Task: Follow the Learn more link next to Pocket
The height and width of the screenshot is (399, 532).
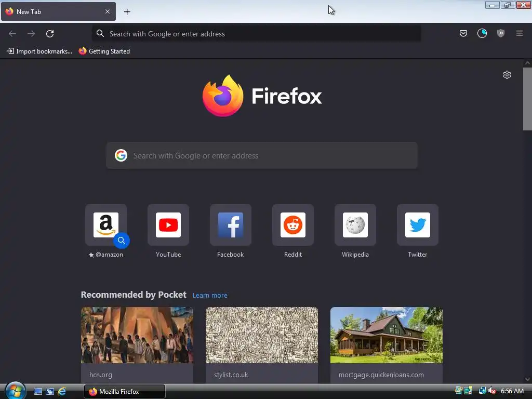Action: (x=210, y=296)
